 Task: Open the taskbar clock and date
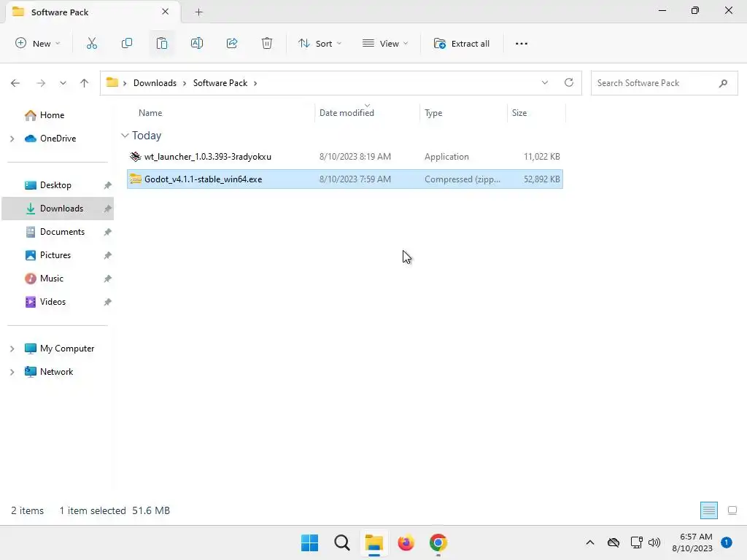coord(692,542)
